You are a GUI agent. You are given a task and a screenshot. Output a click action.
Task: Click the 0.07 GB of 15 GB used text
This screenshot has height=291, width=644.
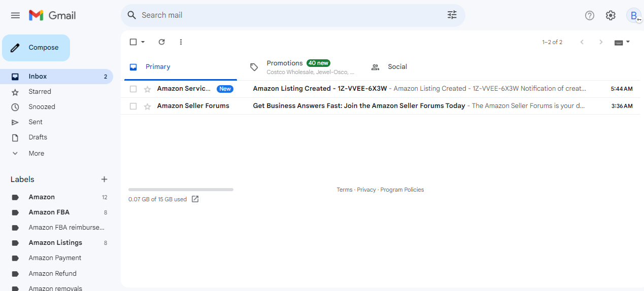[157, 200]
